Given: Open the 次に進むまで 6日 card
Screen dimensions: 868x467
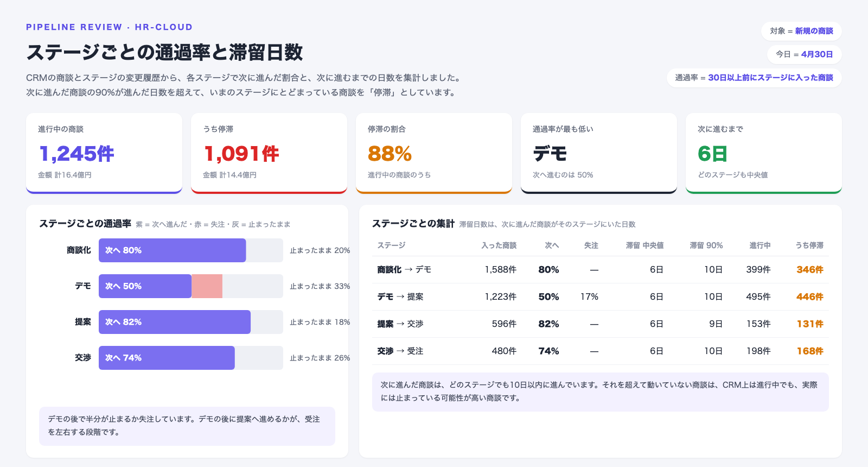Looking at the screenshot, I should tap(764, 153).
